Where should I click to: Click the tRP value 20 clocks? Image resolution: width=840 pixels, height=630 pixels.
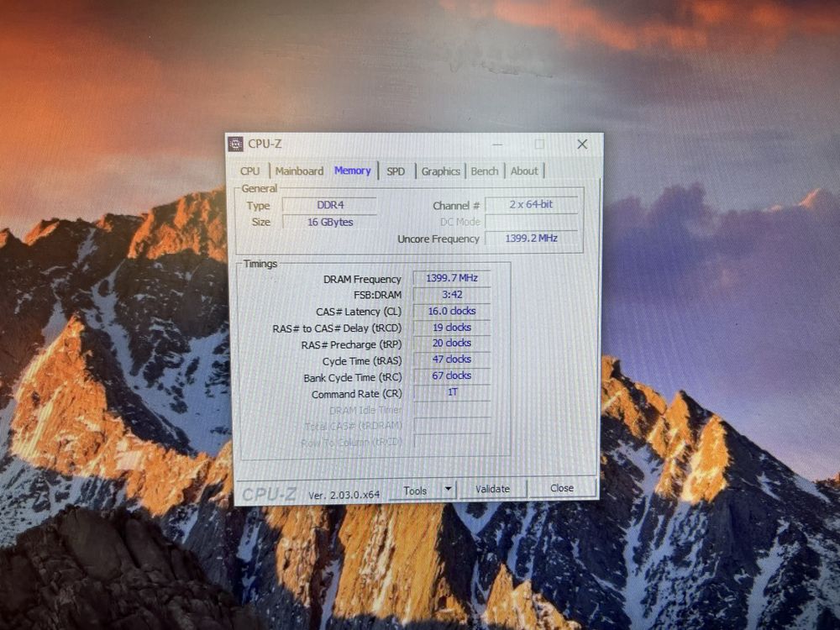(452, 343)
